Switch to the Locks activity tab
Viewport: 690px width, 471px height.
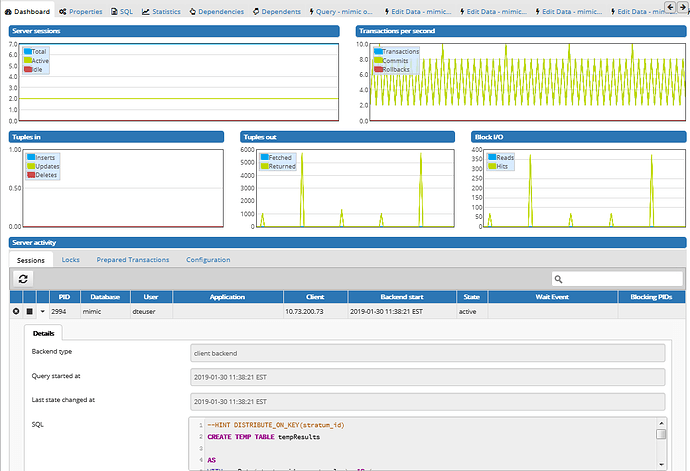click(70, 260)
